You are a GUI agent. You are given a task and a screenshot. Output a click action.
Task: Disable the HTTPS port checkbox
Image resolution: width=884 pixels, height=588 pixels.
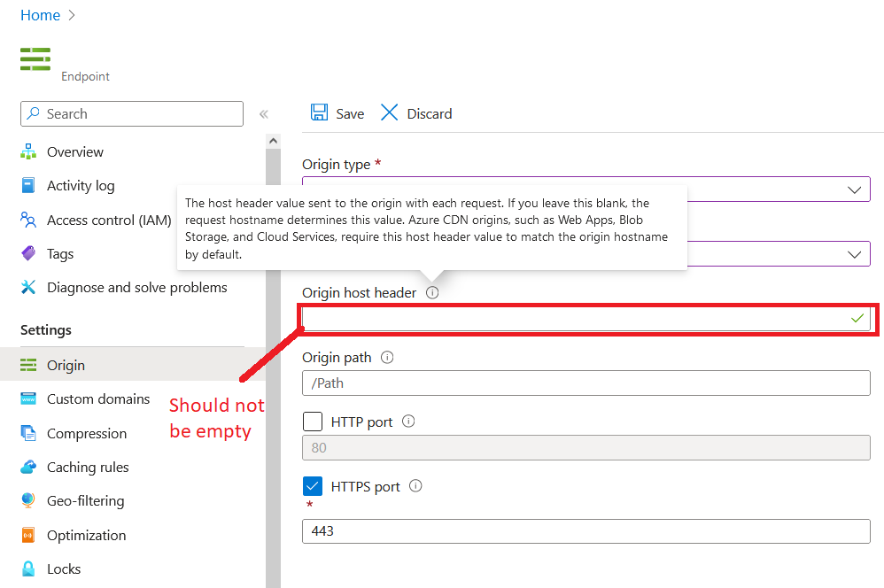click(x=313, y=485)
